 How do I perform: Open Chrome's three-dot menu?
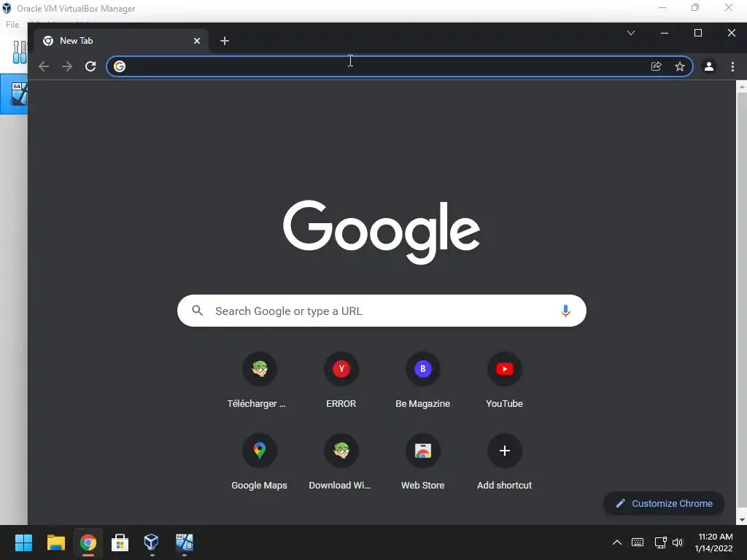coord(732,66)
